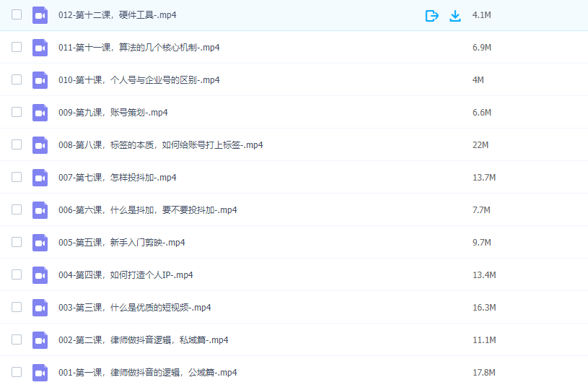Tick the checkbox for 012-第十二课 硬件工具
This screenshot has width=588, height=385.
pyautogui.click(x=17, y=14)
